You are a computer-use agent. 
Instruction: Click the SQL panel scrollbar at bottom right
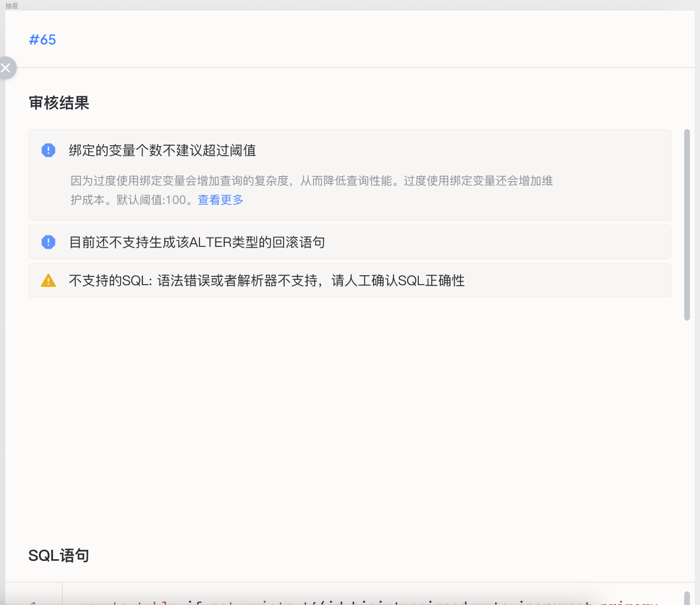click(687, 597)
